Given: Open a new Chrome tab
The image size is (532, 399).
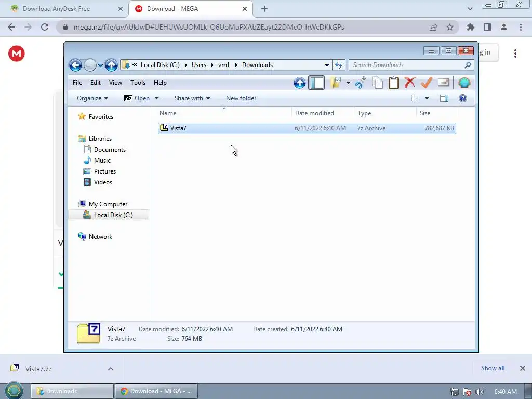Looking at the screenshot, I should click(264, 9).
